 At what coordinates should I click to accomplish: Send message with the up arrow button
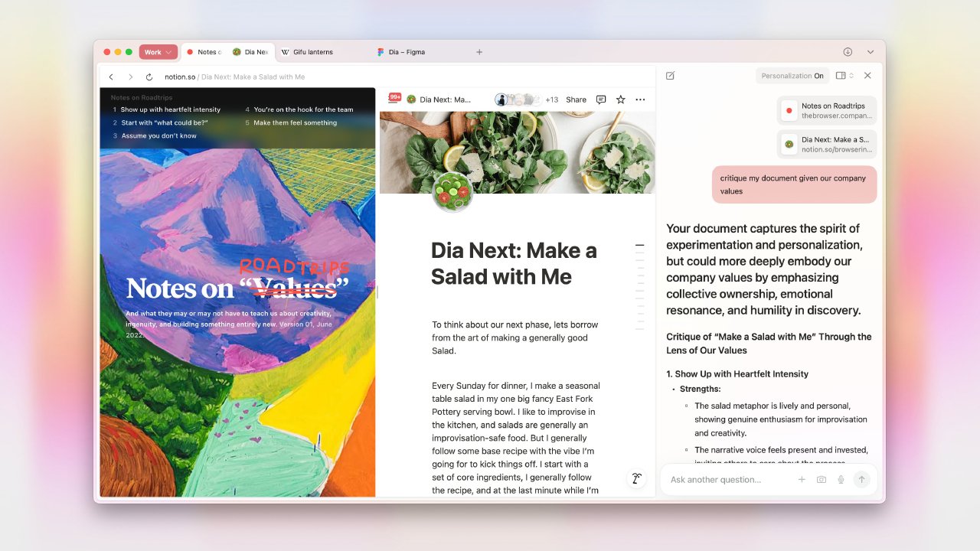coord(861,480)
